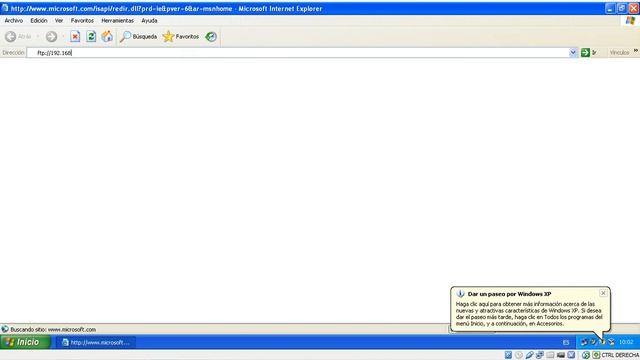Open the Edición menu
The width and height of the screenshot is (640, 360).
(x=39, y=20)
